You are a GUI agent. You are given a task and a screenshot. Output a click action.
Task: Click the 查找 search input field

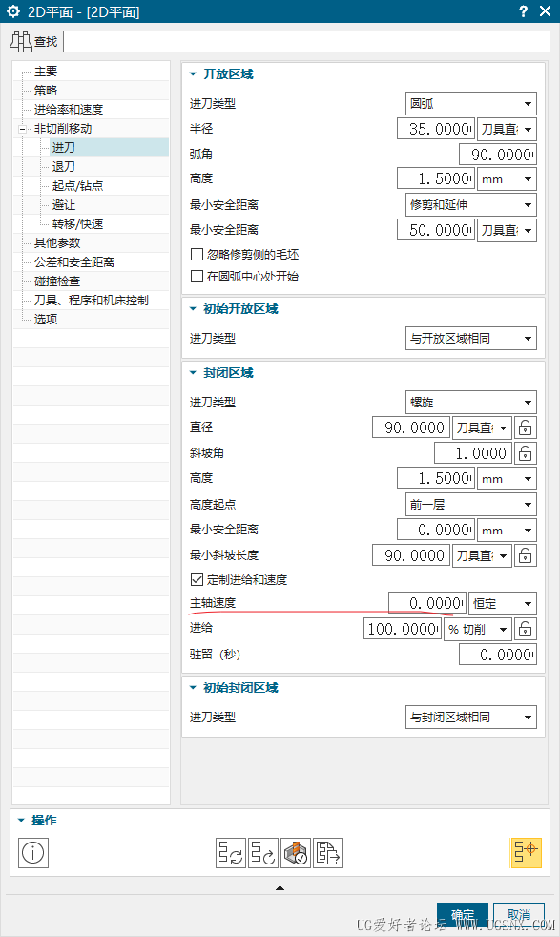pyautogui.click(x=306, y=42)
